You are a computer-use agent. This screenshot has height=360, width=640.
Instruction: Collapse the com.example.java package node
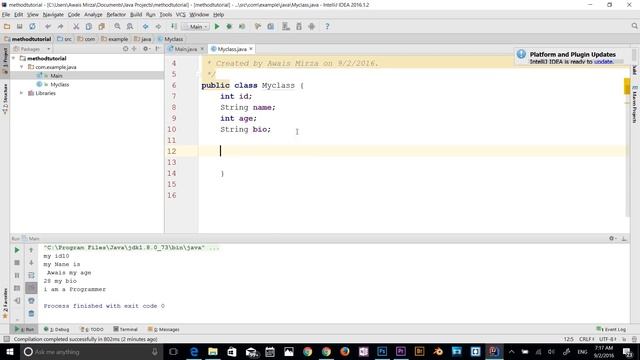pos(22,67)
